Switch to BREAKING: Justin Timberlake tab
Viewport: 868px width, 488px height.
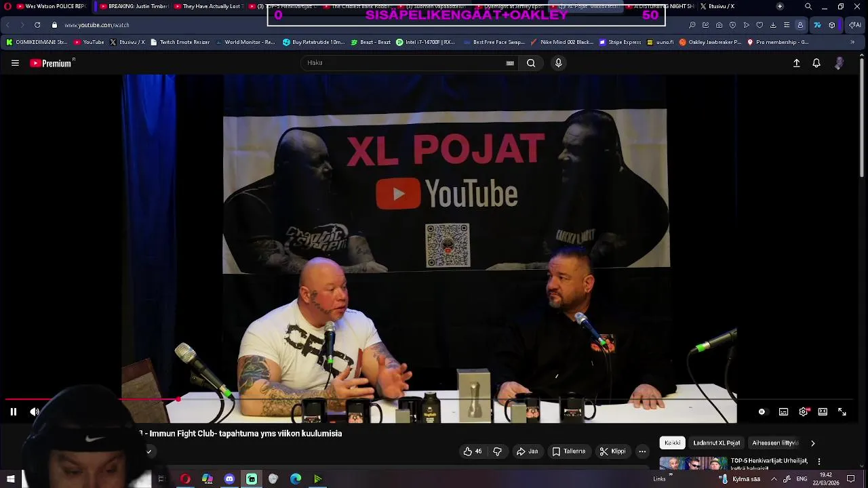click(x=133, y=6)
